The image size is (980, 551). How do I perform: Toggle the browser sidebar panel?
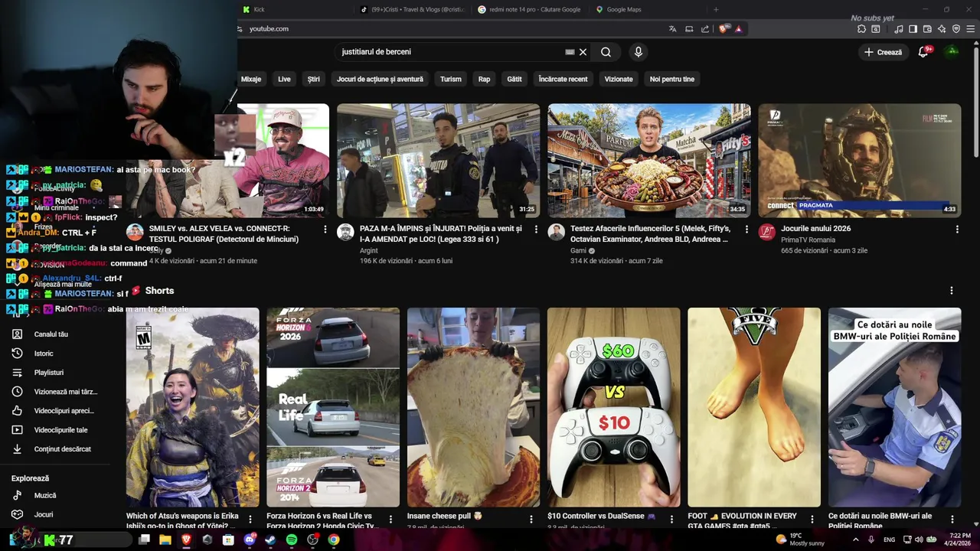click(913, 29)
